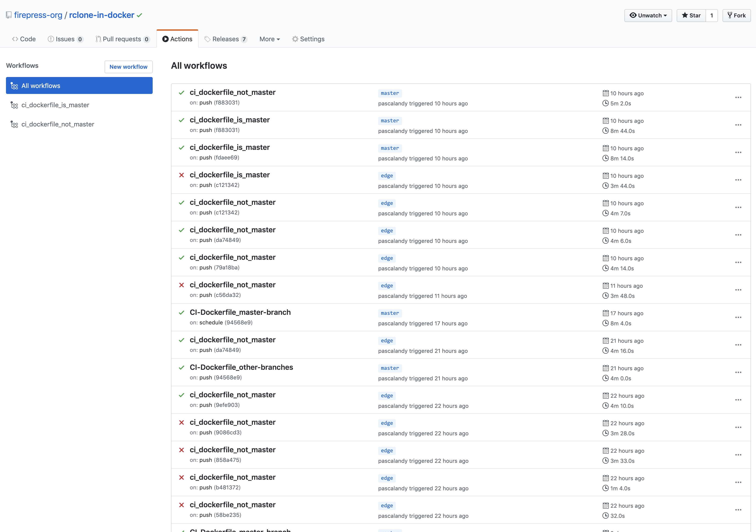This screenshot has width=756, height=532.
Task: Open options menu for 58be235 run
Action: pos(738,510)
